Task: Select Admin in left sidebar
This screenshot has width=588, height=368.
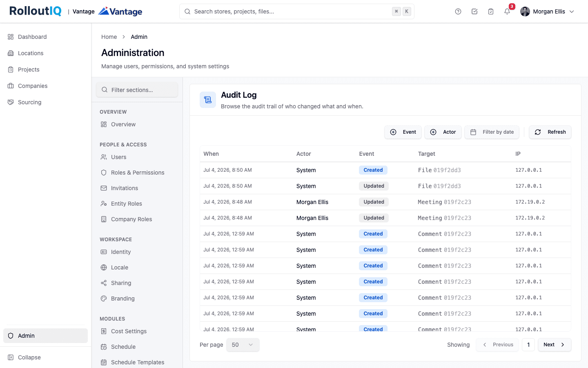Action: 45,336
